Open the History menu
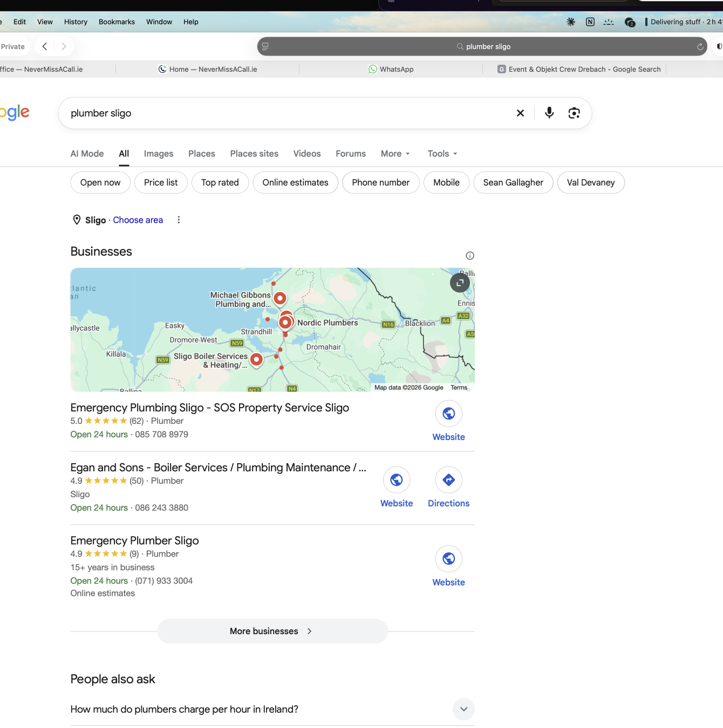Screen dimensions: 723x728 pyautogui.click(x=76, y=22)
